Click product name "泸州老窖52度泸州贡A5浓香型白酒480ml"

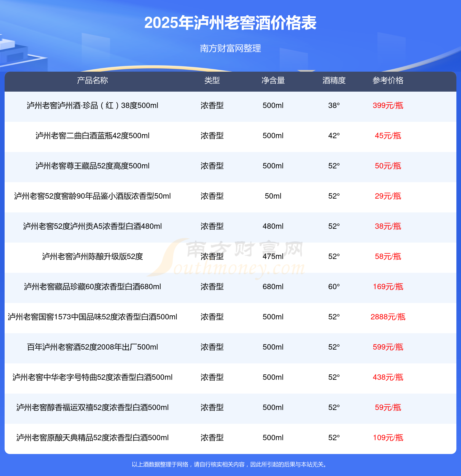[92, 226]
